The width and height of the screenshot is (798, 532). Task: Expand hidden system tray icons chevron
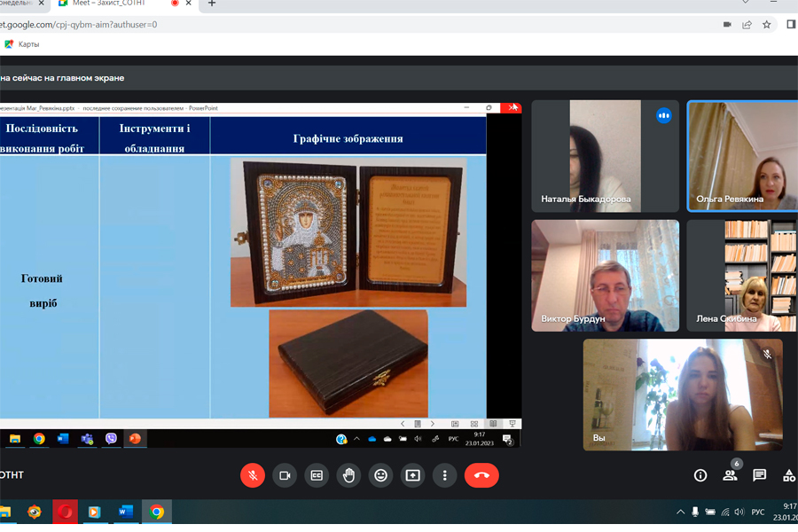tap(680, 512)
